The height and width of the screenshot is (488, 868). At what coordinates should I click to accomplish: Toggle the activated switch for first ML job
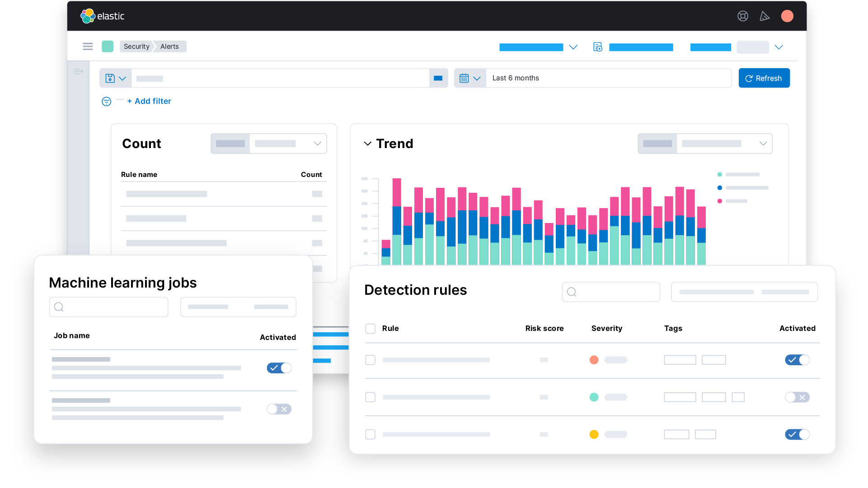pyautogui.click(x=279, y=367)
